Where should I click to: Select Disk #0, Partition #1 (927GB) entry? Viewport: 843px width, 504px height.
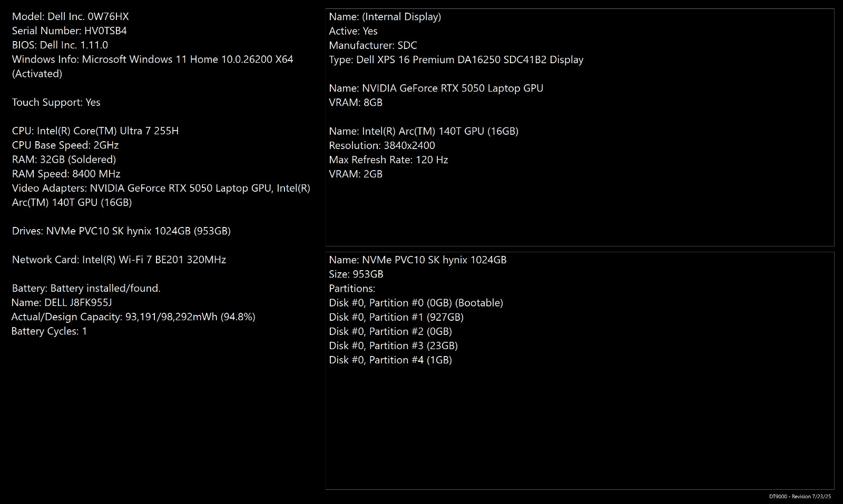coord(396,317)
